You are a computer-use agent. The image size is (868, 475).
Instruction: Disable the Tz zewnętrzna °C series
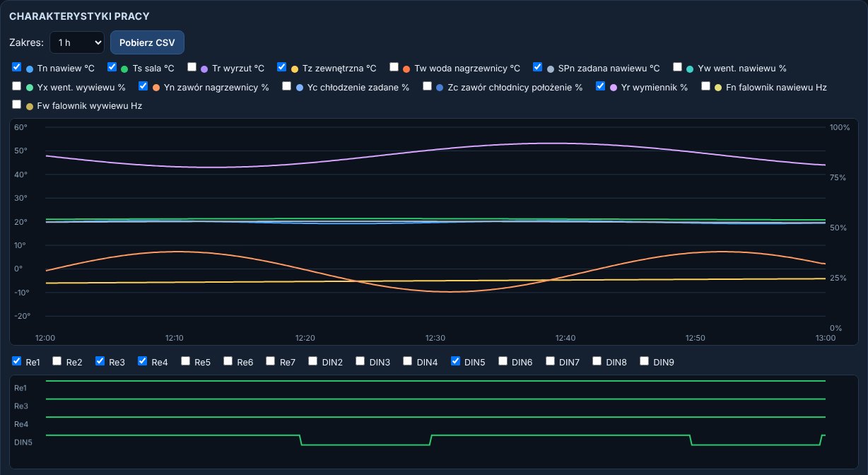281,67
